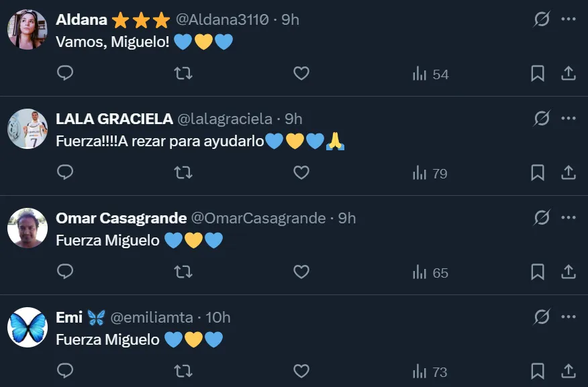Like Omar Casagrande's tweet
Image resolution: width=588 pixels, height=387 pixels.
point(301,272)
